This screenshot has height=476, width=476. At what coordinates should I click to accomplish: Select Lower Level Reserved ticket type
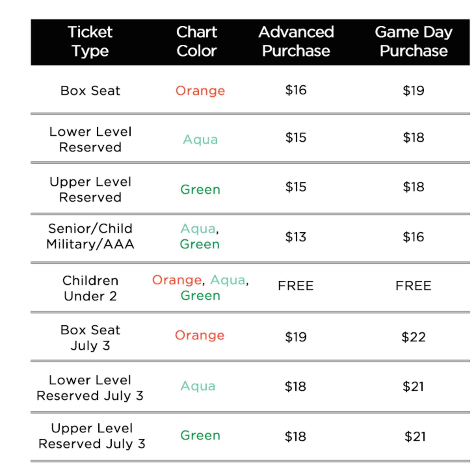click(90, 139)
